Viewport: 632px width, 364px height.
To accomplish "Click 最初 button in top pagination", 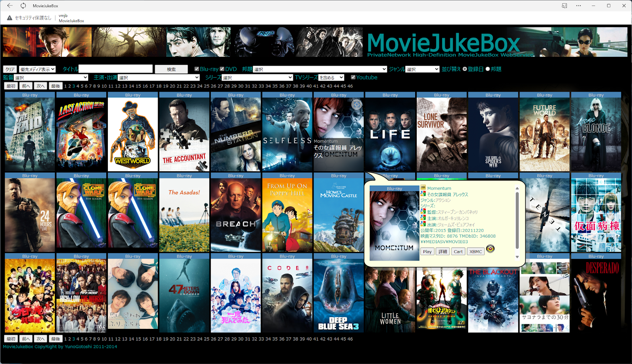I will [11, 86].
